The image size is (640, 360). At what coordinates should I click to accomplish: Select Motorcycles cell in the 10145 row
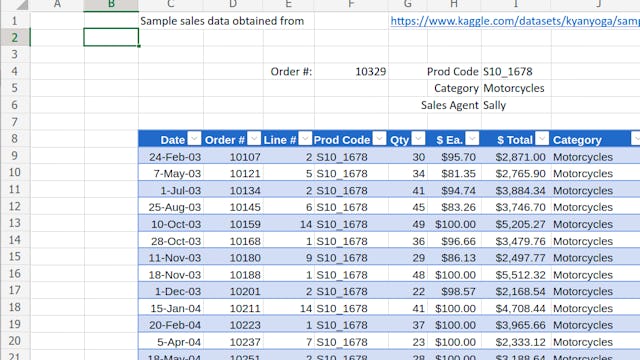(595, 207)
